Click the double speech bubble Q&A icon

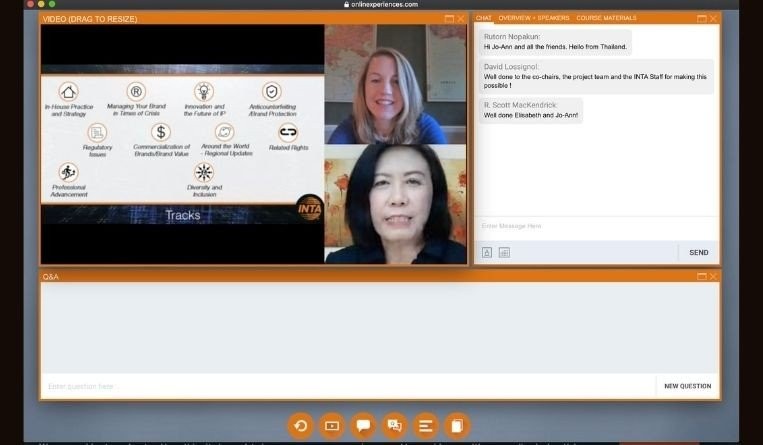pyautogui.click(x=394, y=426)
